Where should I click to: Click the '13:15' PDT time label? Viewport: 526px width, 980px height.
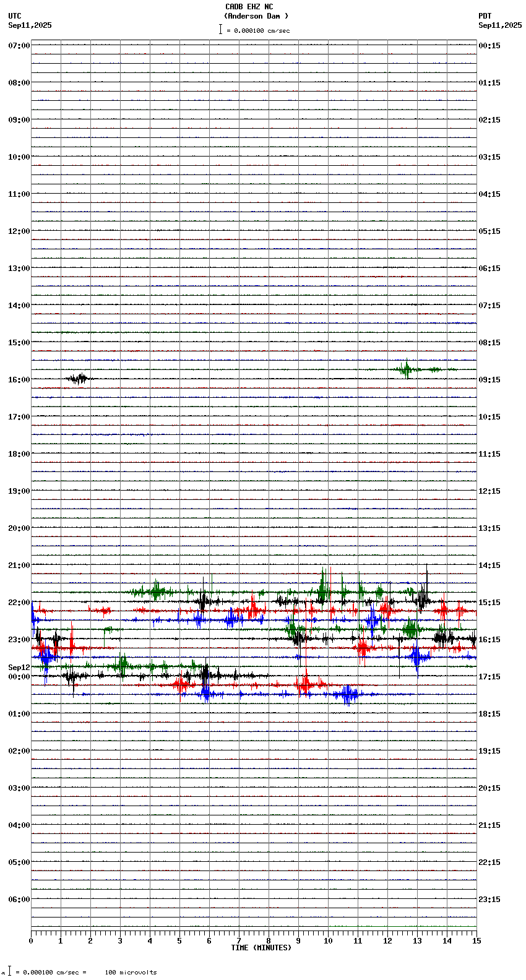click(489, 528)
